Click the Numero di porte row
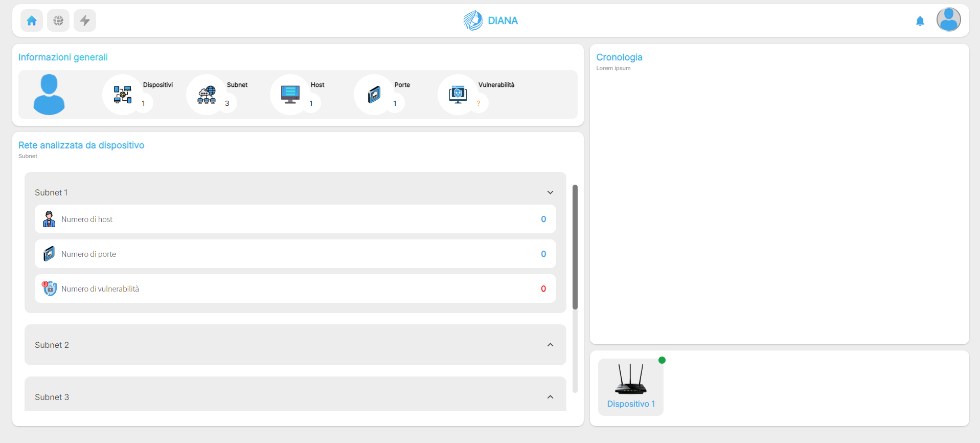 tap(295, 254)
